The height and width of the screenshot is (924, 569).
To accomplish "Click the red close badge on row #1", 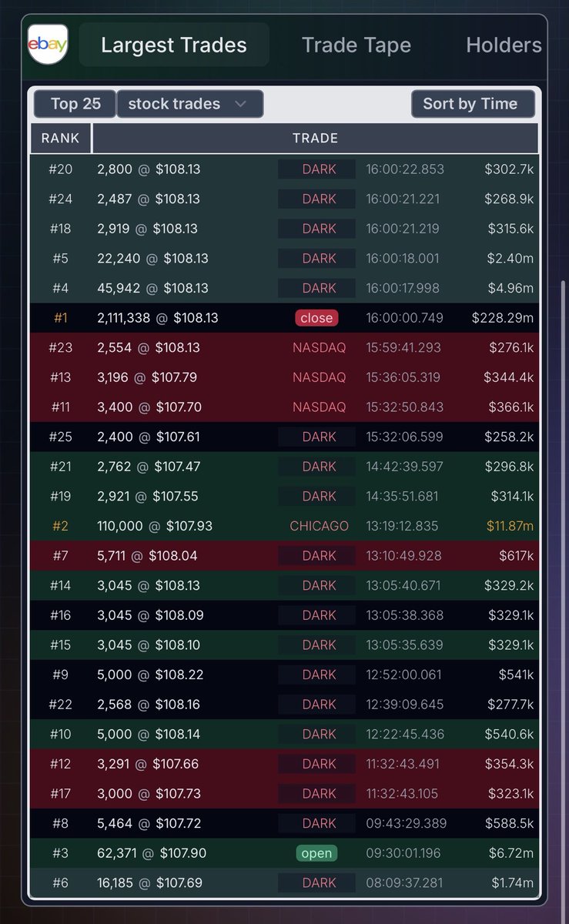I will (x=316, y=318).
